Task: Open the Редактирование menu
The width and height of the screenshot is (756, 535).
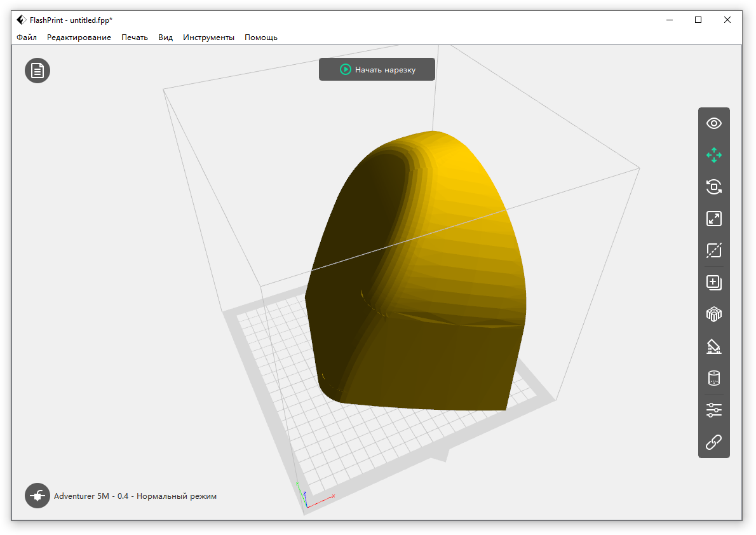Action: click(79, 37)
